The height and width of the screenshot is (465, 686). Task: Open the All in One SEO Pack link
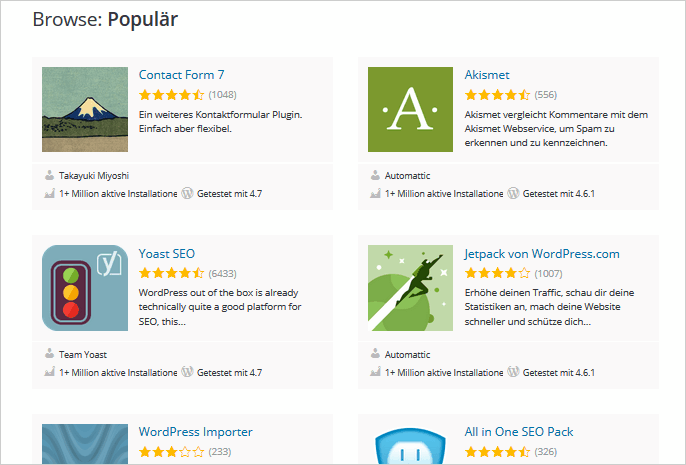(519, 432)
